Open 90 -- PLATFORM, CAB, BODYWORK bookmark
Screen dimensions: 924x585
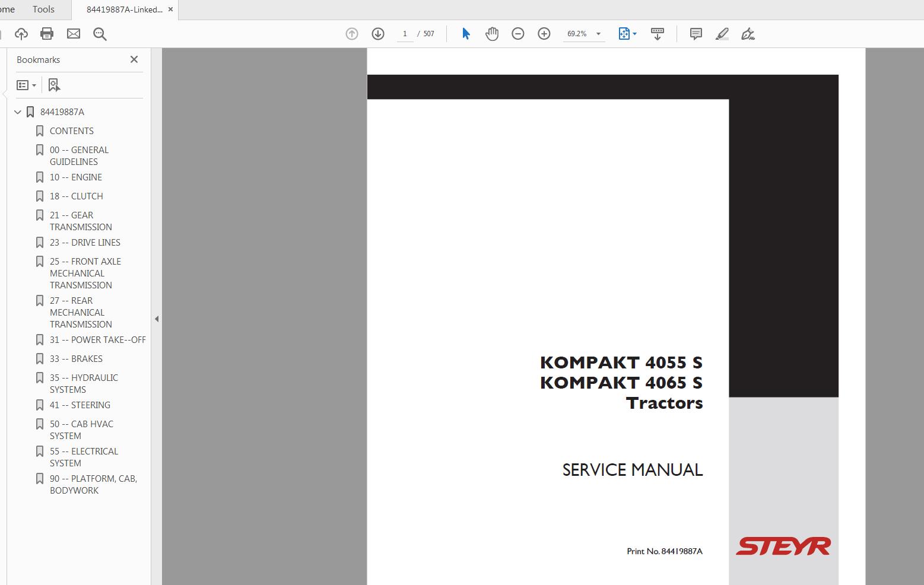pyautogui.click(x=93, y=485)
